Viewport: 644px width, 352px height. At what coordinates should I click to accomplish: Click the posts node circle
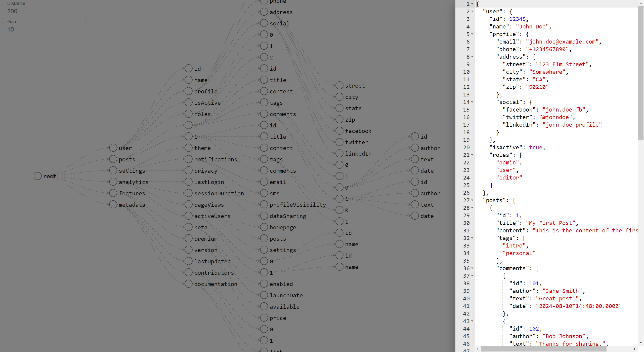(x=113, y=159)
